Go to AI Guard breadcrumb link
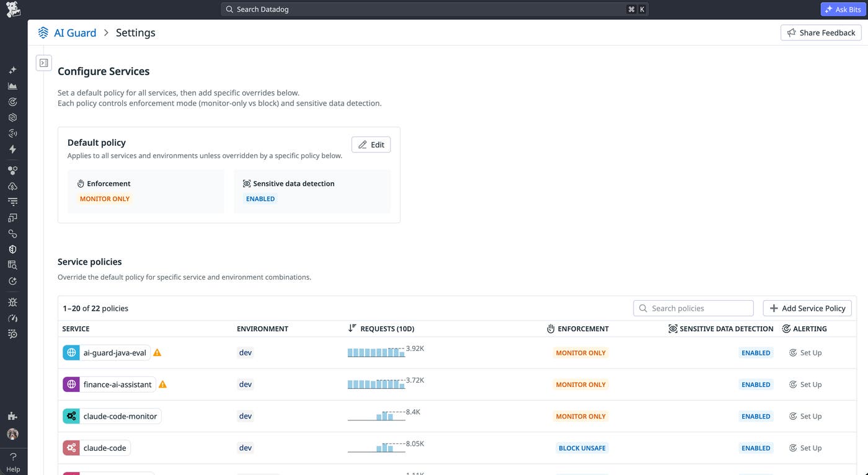 pos(75,33)
